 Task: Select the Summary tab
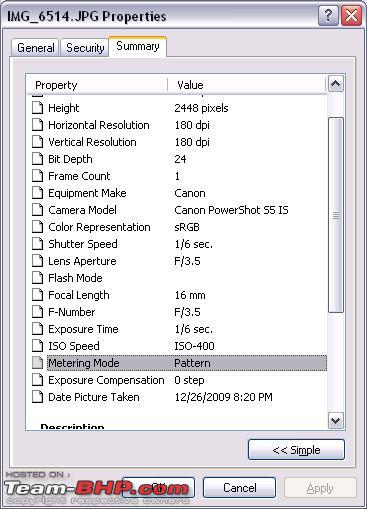pos(138,46)
